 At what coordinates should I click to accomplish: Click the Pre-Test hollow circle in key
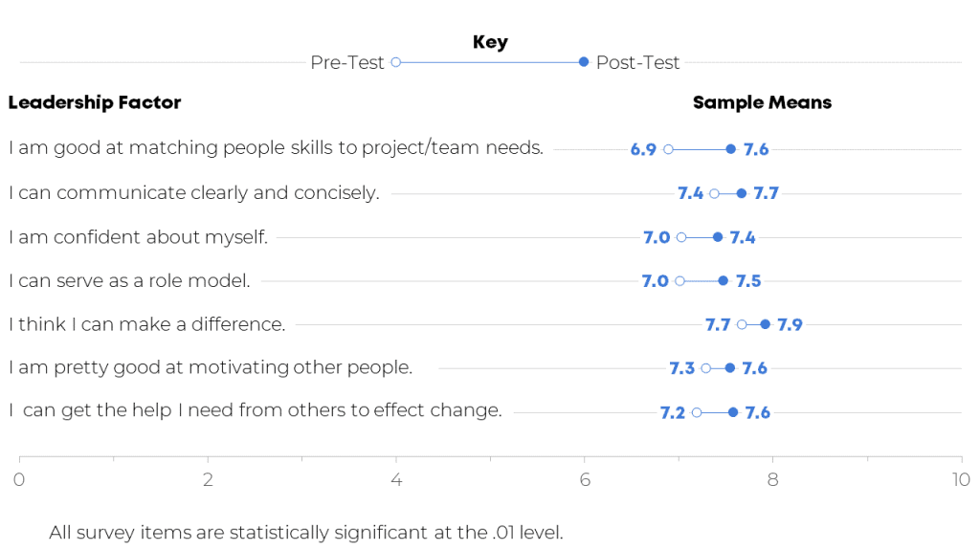click(396, 62)
